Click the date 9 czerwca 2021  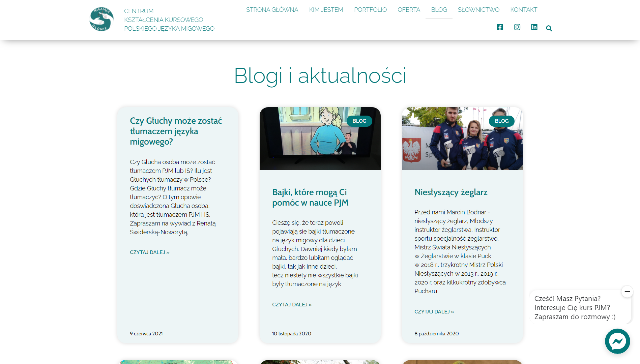pos(146,334)
